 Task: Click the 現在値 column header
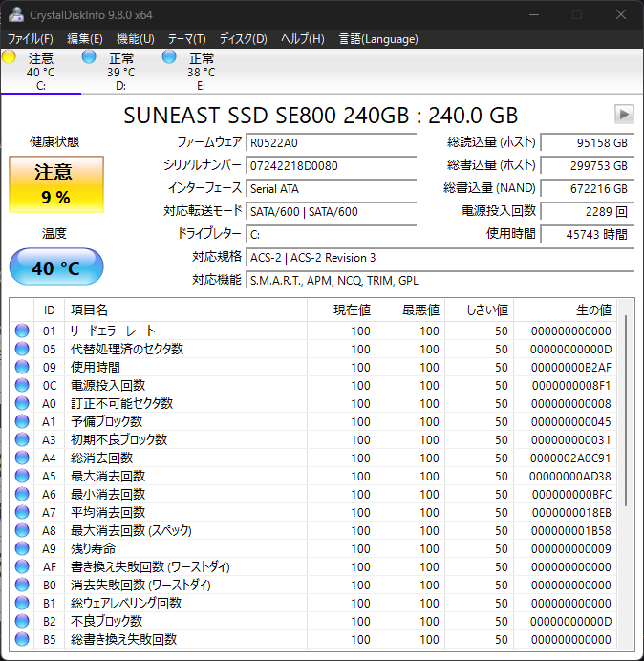(342, 310)
